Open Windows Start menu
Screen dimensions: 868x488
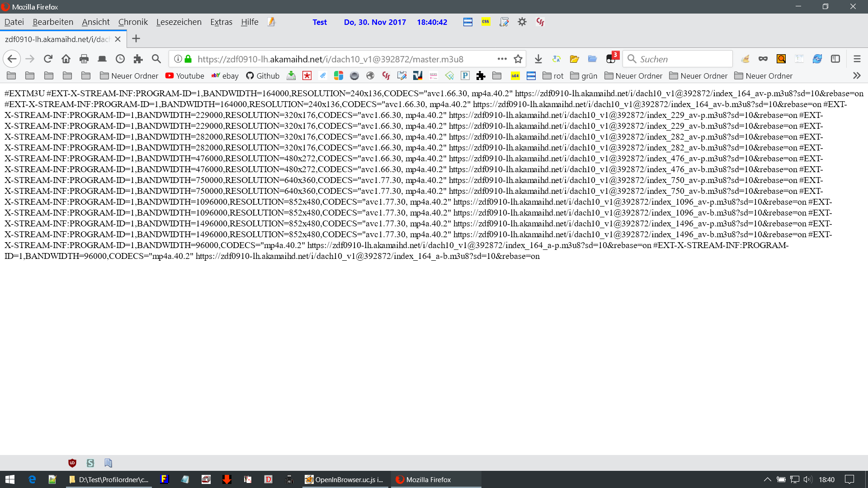[x=10, y=479]
